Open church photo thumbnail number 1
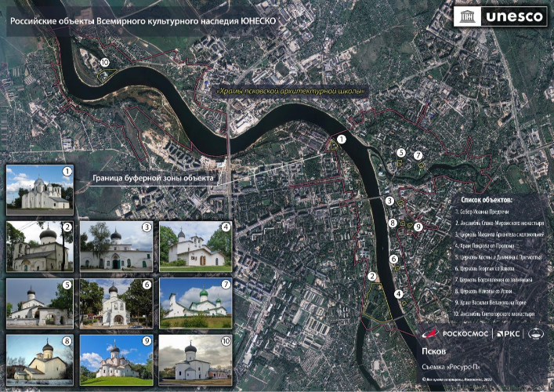Image resolution: width=554 pixels, height=392 pixels. [x=39, y=190]
